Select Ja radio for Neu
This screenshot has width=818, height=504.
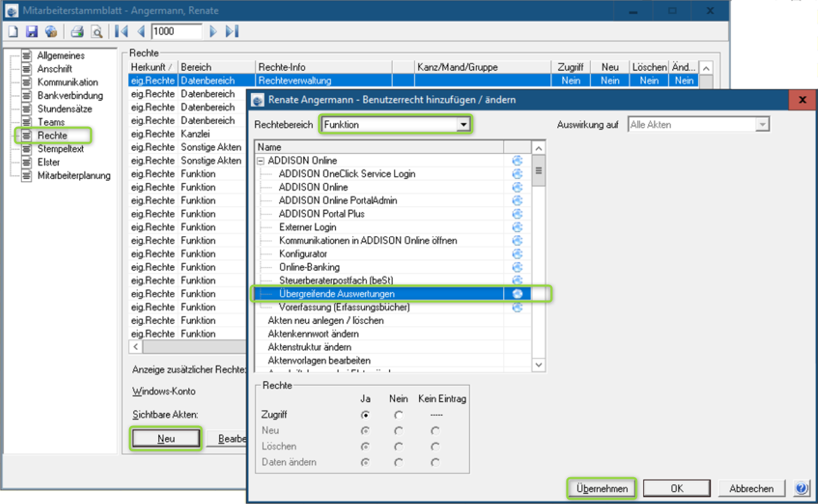pos(365,431)
